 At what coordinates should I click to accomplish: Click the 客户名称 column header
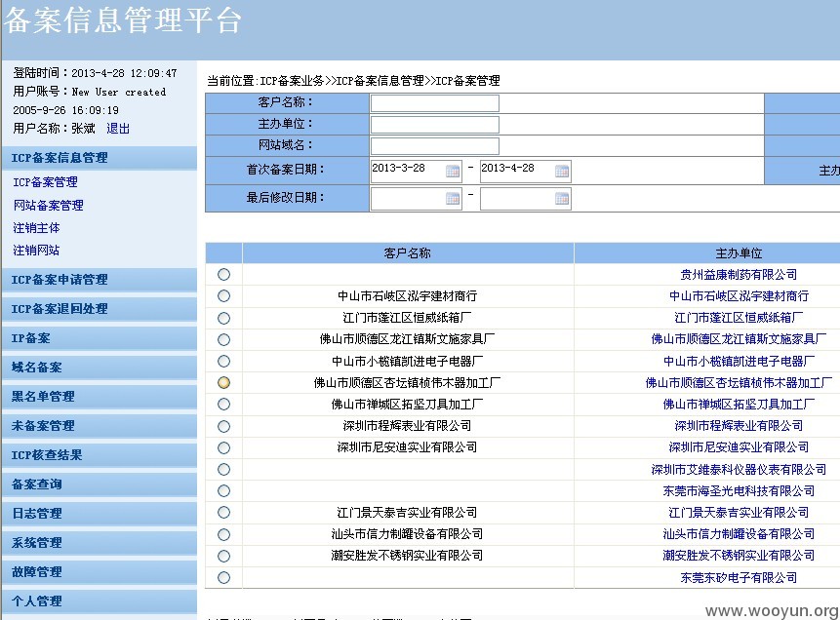pos(408,253)
